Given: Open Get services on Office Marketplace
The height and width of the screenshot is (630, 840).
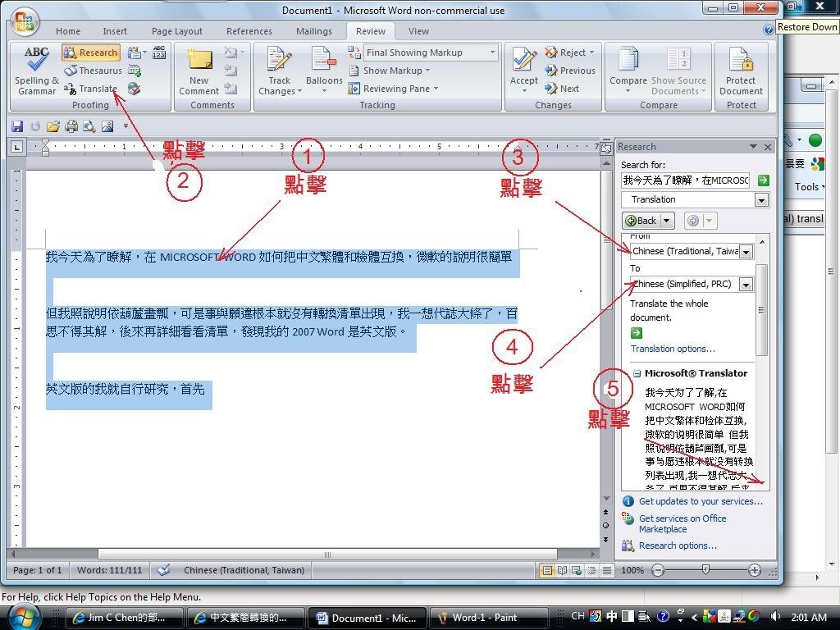Looking at the screenshot, I should pos(682,523).
